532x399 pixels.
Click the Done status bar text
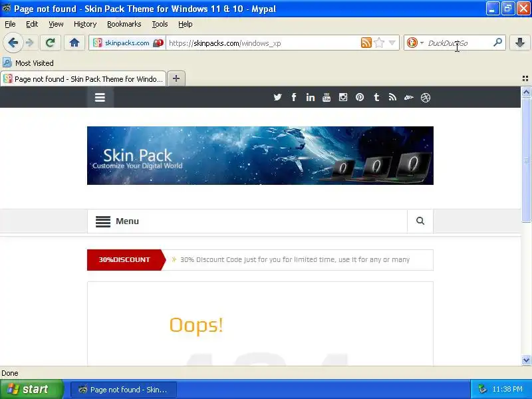tap(10, 373)
